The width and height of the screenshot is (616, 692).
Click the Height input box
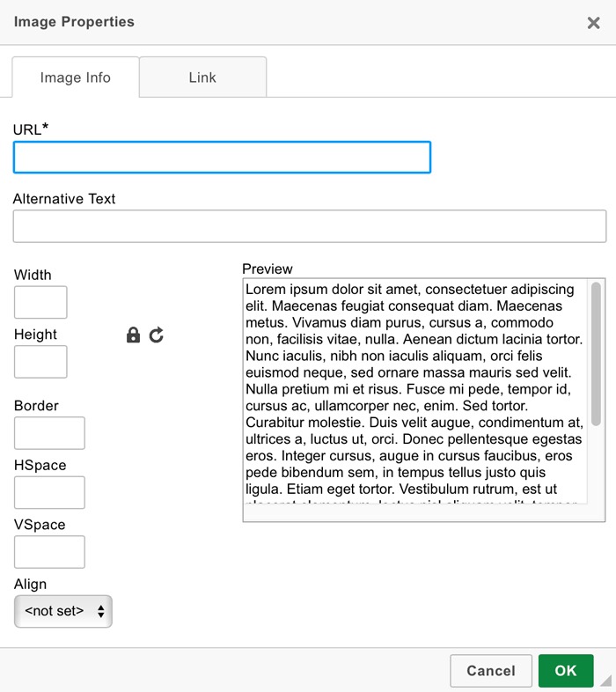(x=40, y=362)
